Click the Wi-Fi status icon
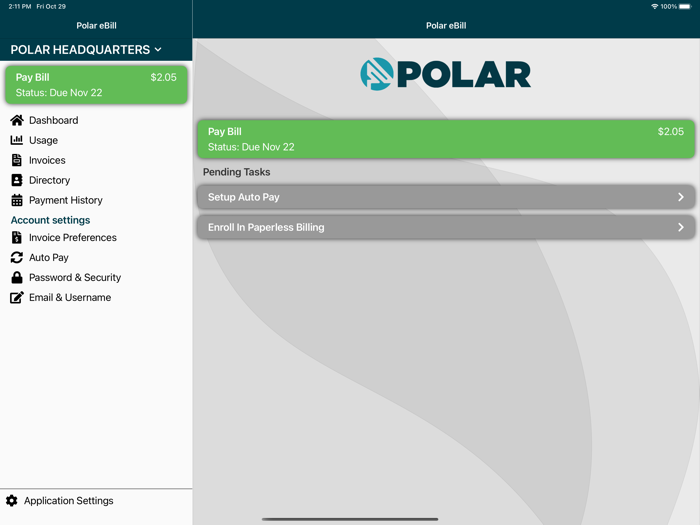Viewport: 700px width, 525px height. (654, 6)
